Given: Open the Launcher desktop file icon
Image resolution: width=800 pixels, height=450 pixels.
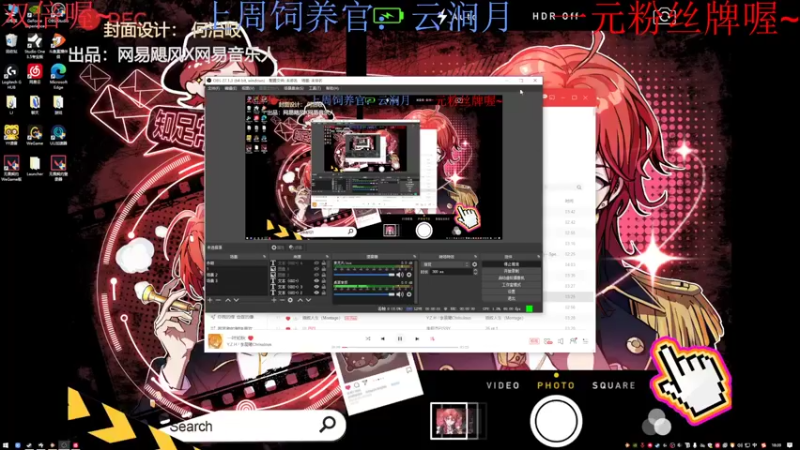Looking at the screenshot, I should coord(35,166).
